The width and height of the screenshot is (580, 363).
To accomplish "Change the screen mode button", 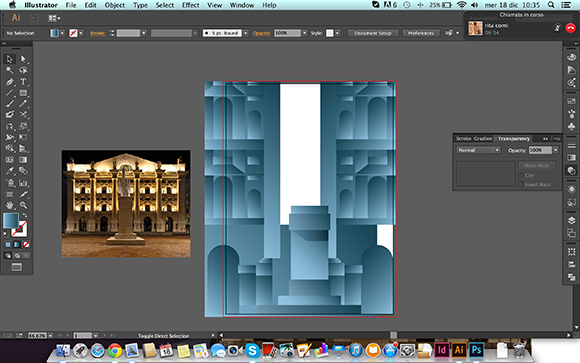I will 17,267.
